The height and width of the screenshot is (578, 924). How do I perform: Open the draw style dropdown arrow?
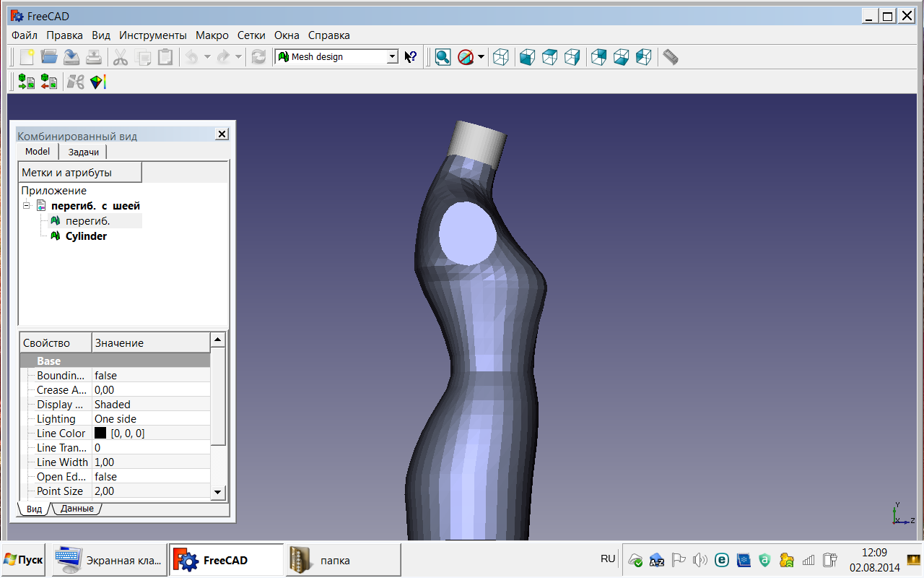(481, 57)
